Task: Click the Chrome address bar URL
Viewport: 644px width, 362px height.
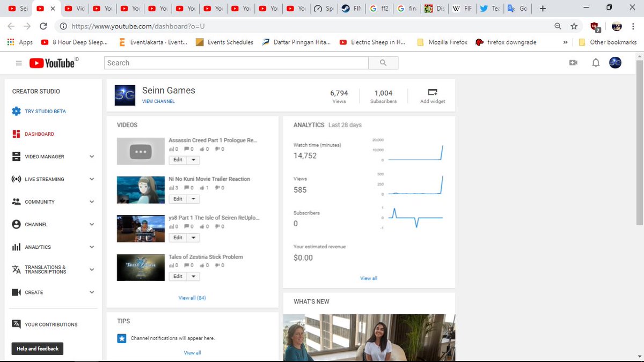Action: [138, 26]
